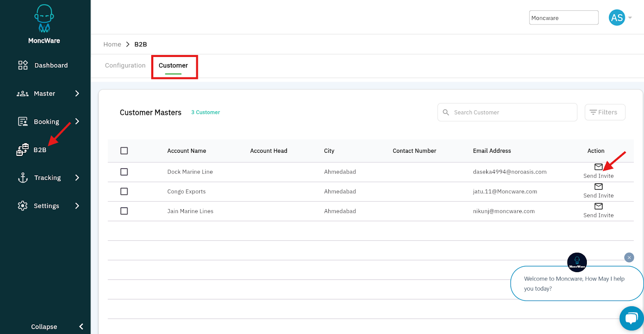Click the Tracking anchor icon

[x=23, y=178]
